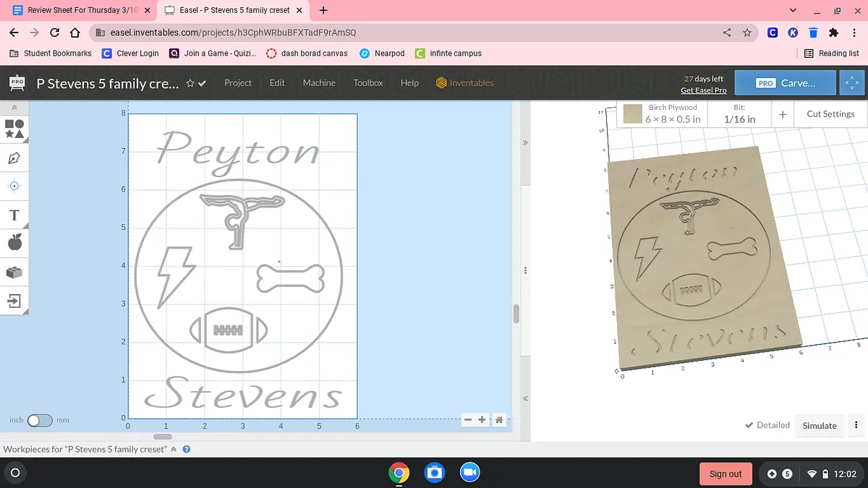Select the Shapes tool in left toolbar
The image size is (868, 488).
14,129
